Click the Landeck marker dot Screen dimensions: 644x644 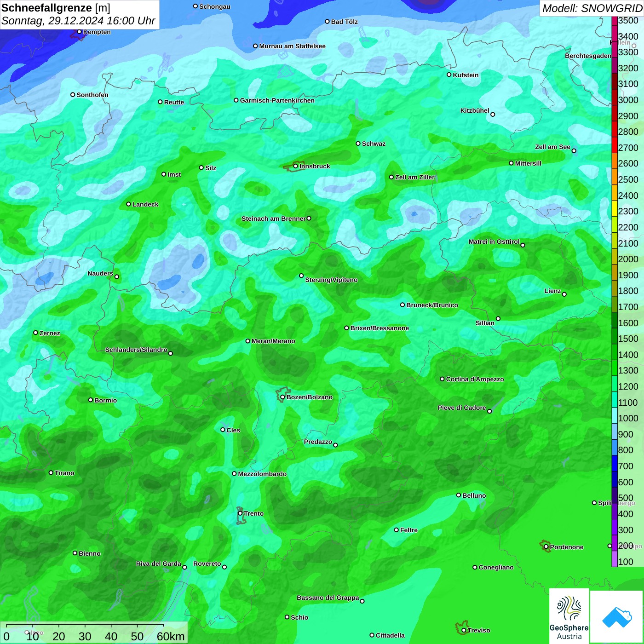129,204
